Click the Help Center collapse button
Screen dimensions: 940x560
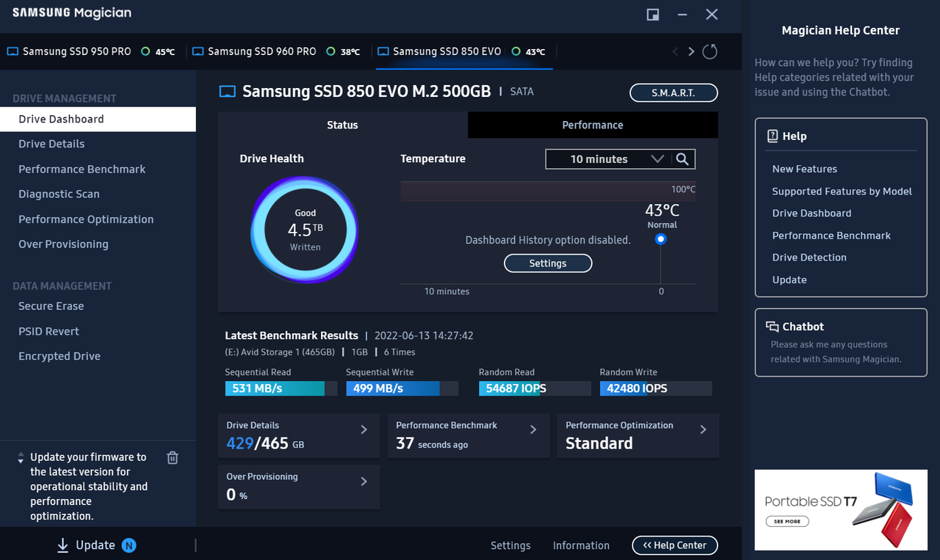[x=674, y=545]
